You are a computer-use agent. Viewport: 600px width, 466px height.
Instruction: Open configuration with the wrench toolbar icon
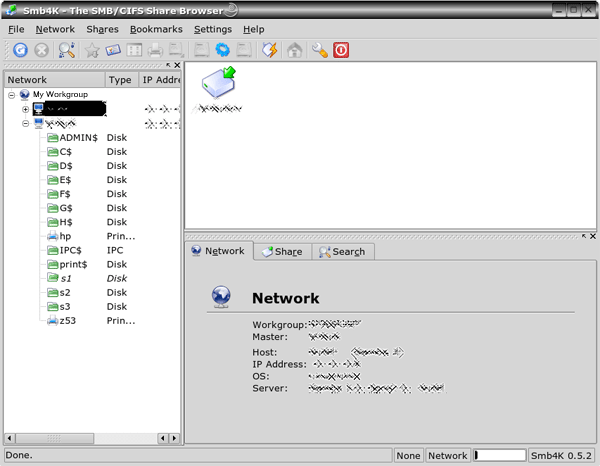[320, 50]
